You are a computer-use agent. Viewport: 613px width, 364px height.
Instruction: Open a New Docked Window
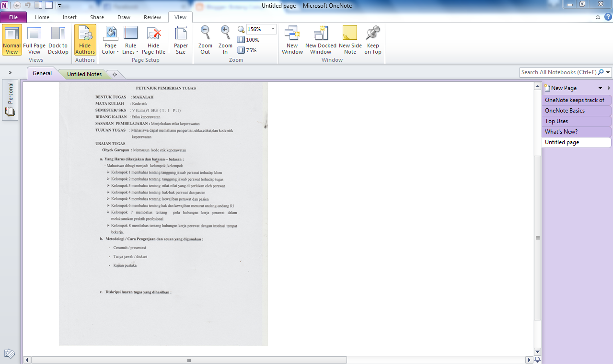tap(321, 41)
